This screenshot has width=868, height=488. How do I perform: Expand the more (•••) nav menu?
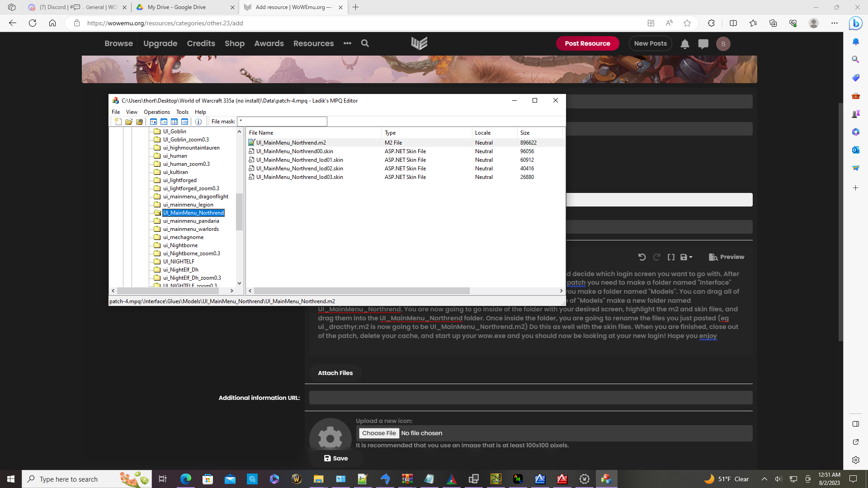[347, 43]
